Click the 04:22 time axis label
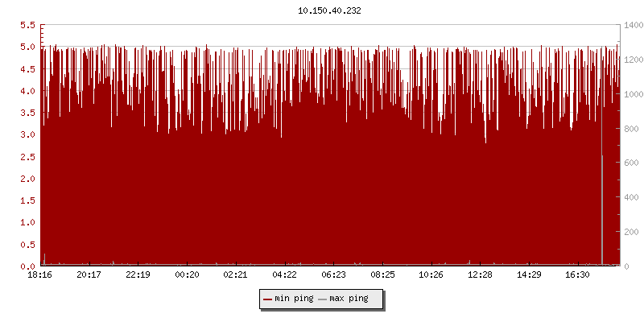This screenshot has width=644, height=322. [x=284, y=275]
